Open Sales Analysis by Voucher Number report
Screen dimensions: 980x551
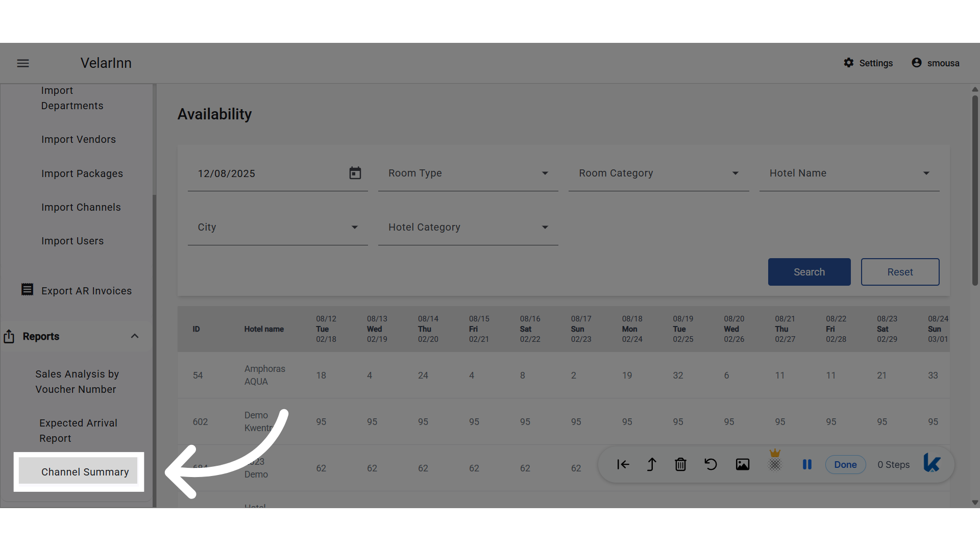pos(77,382)
